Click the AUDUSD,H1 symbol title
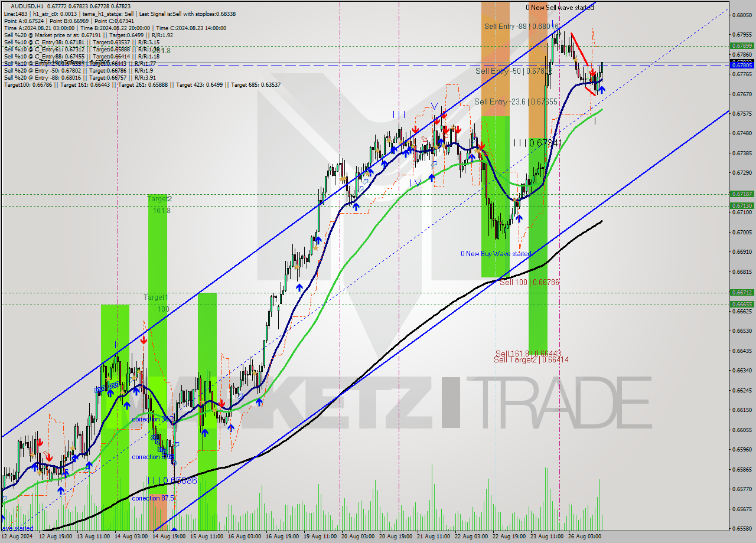756x543 pixels. coord(28,6)
